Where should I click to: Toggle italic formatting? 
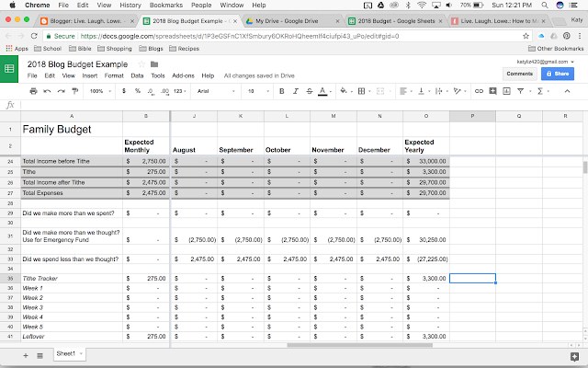tap(296, 91)
